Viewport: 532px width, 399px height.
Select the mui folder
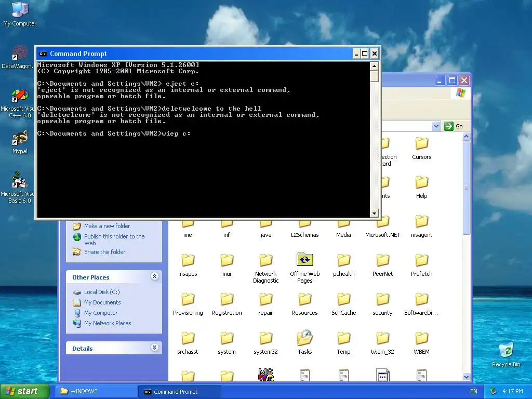[227, 265]
